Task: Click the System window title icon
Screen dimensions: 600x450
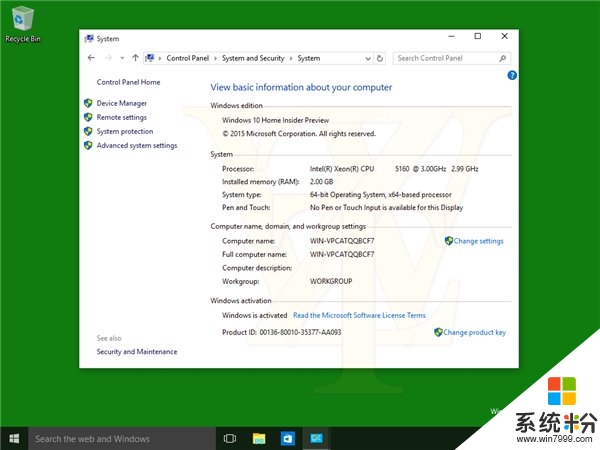Action: pyautogui.click(x=89, y=38)
